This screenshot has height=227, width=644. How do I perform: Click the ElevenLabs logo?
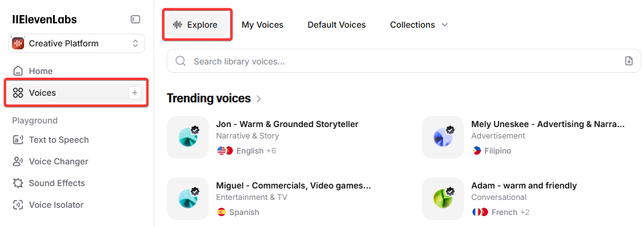click(x=45, y=19)
